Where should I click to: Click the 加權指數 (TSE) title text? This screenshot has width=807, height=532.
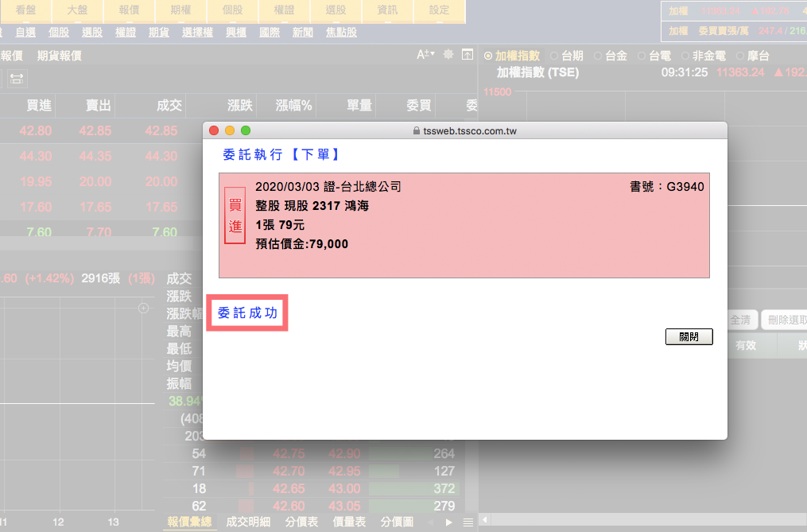point(537,72)
